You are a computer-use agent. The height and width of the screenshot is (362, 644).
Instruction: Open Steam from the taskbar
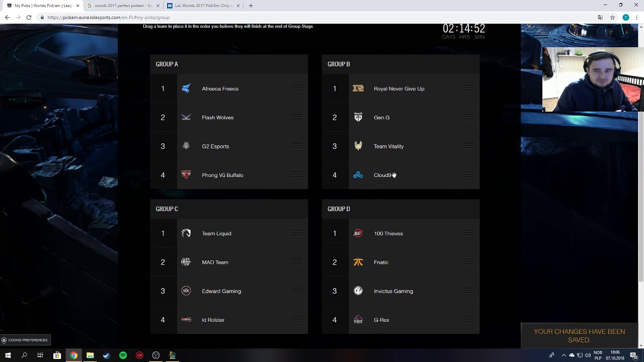[x=107, y=355]
